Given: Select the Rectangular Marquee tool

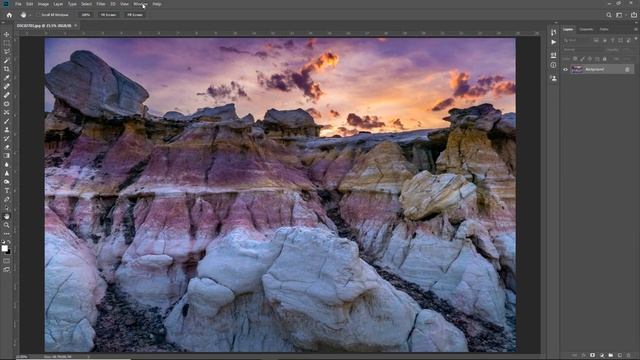Looking at the screenshot, I should (7, 43).
